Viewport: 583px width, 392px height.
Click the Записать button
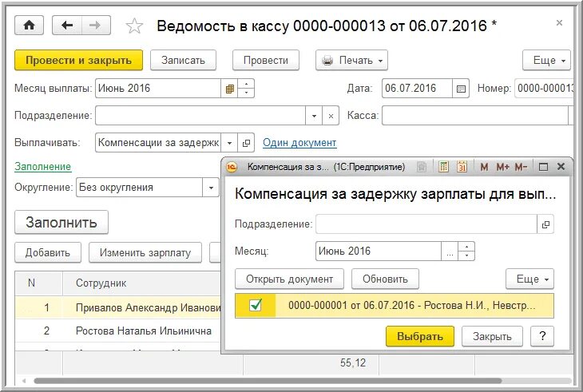click(x=183, y=60)
